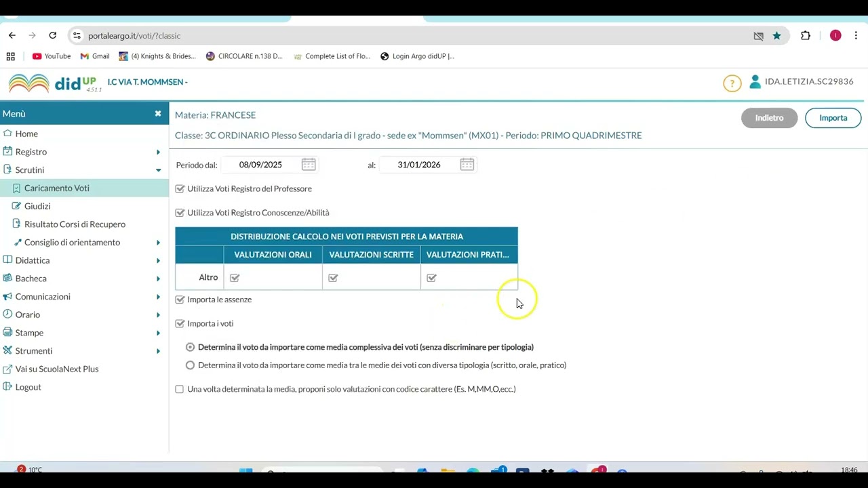Expand the Orario menu arrow
The image size is (868, 488).
[x=158, y=314]
